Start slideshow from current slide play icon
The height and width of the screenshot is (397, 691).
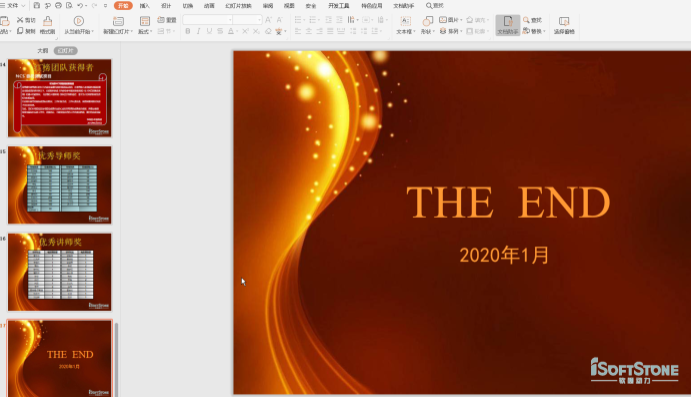click(78, 21)
